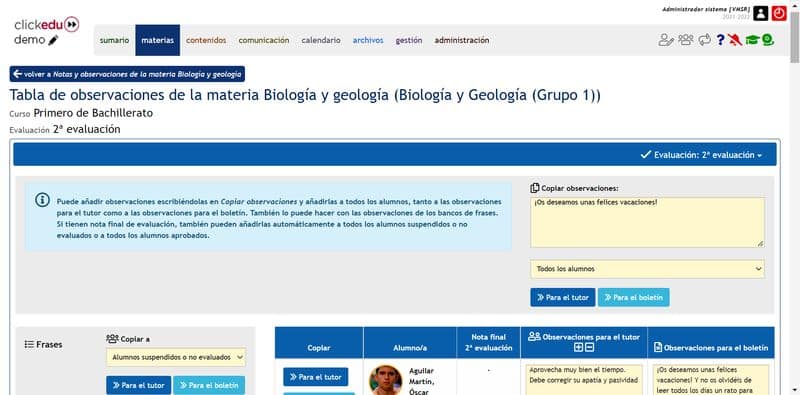This screenshot has height=395, width=800.
Task: Click the pencil icon next to demo
Action: pyautogui.click(x=54, y=40)
